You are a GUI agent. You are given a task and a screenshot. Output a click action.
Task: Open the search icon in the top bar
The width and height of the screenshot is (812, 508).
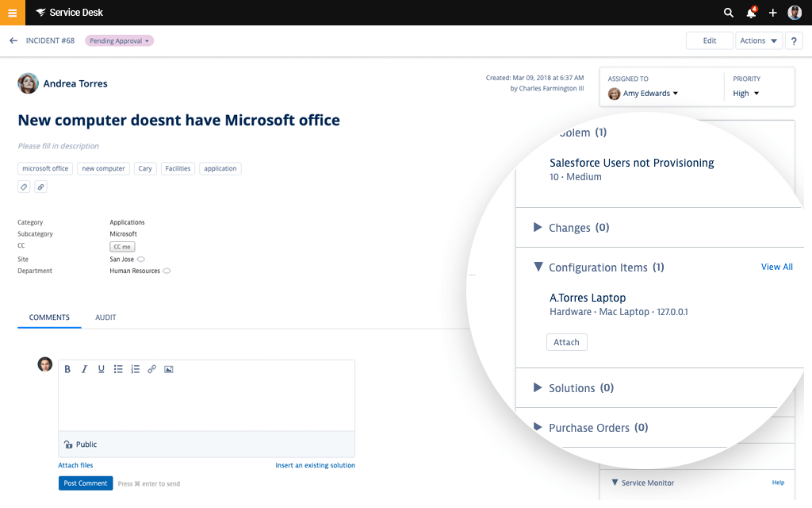coord(728,12)
